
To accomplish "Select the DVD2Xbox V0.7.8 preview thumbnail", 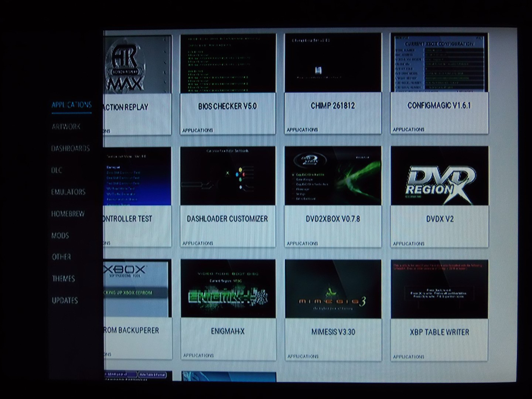I will (x=333, y=176).
